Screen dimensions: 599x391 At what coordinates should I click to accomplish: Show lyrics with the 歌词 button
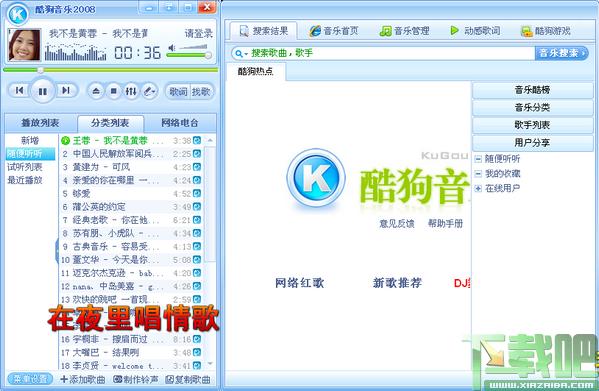point(178,92)
